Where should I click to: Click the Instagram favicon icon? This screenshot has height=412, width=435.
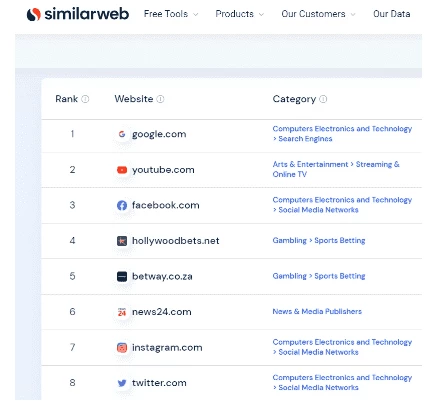tap(122, 348)
